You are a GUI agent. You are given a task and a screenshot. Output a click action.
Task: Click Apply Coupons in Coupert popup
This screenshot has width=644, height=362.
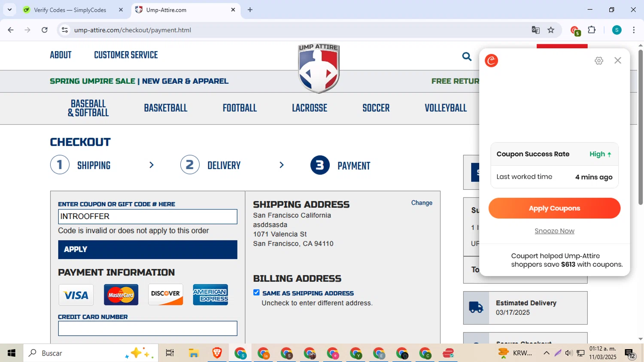pyautogui.click(x=554, y=208)
